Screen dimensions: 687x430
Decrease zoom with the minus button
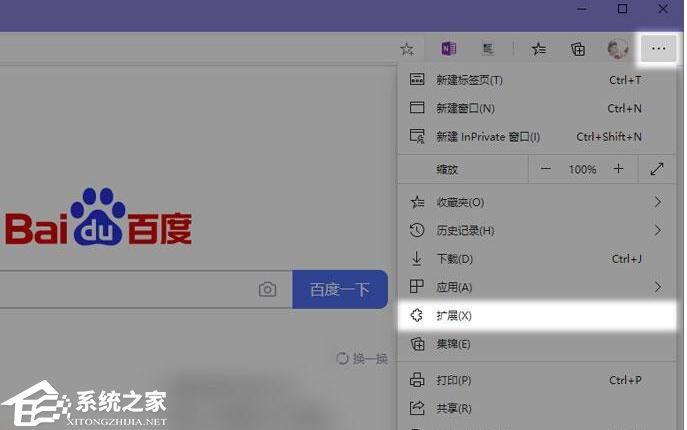(545, 169)
